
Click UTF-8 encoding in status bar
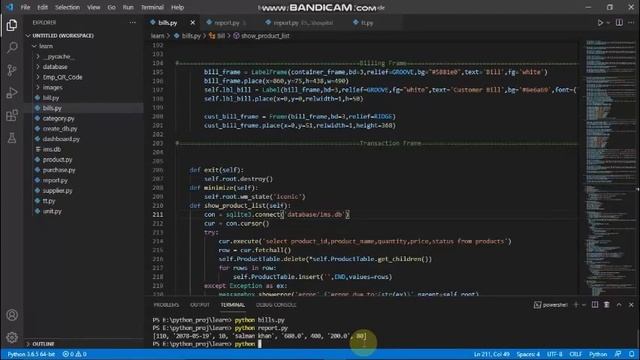coord(555,354)
